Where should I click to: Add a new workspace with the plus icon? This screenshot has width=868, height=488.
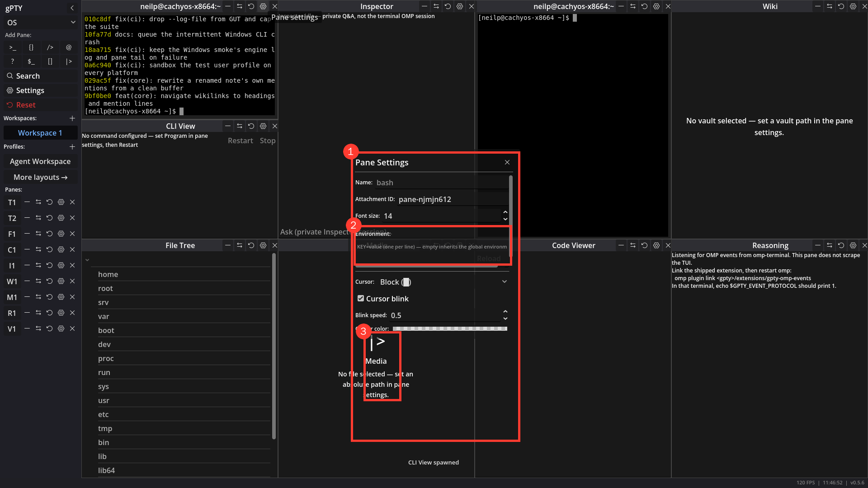[x=72, y=118]
